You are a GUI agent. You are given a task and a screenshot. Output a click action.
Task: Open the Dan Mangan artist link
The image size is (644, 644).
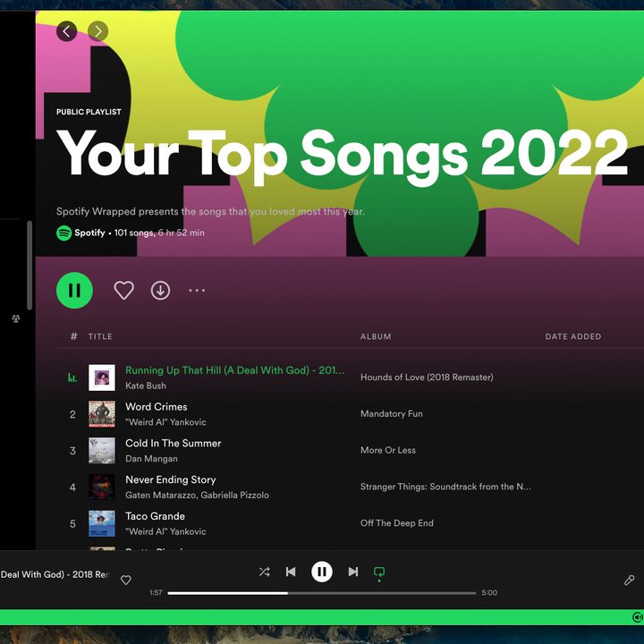(151, 459)
